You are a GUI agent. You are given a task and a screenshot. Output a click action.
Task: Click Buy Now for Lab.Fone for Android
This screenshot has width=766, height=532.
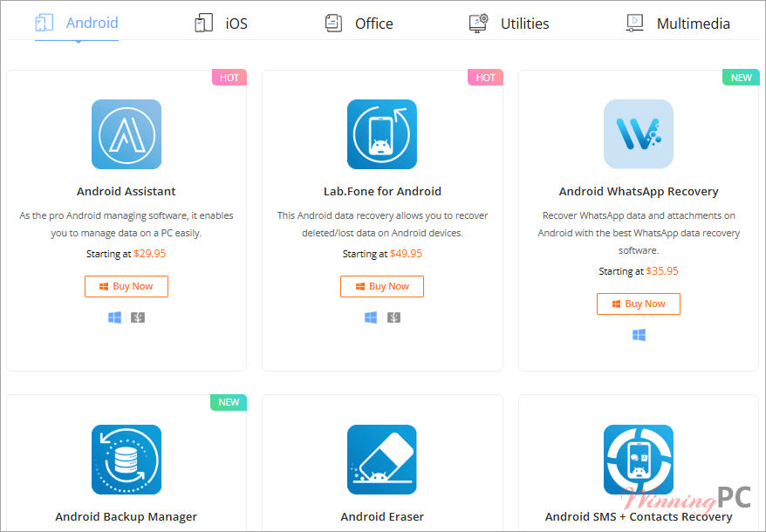click(382, 286)
